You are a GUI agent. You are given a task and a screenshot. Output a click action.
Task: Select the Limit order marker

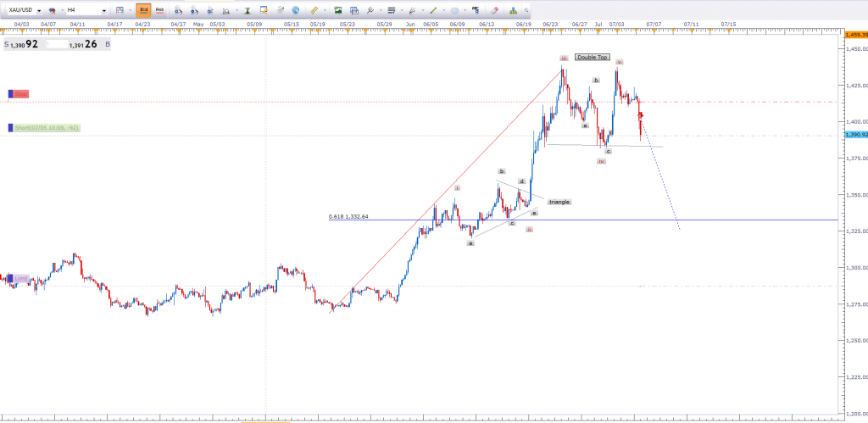[19, 278]
